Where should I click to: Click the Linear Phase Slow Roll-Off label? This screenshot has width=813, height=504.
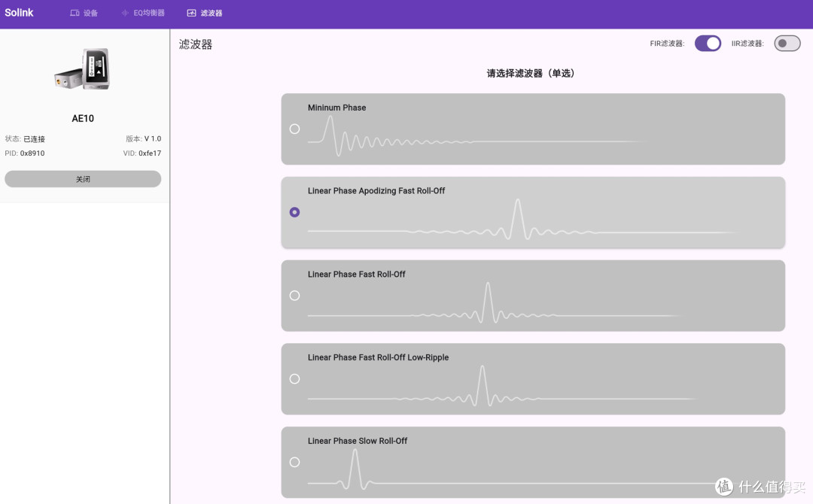(x=358, y=442)
